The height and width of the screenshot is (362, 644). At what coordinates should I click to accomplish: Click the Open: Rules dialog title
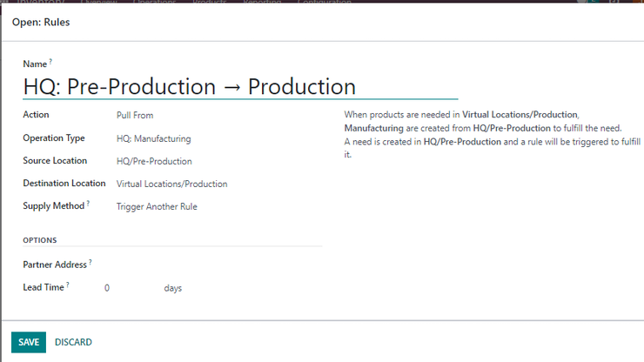point(41,22)
